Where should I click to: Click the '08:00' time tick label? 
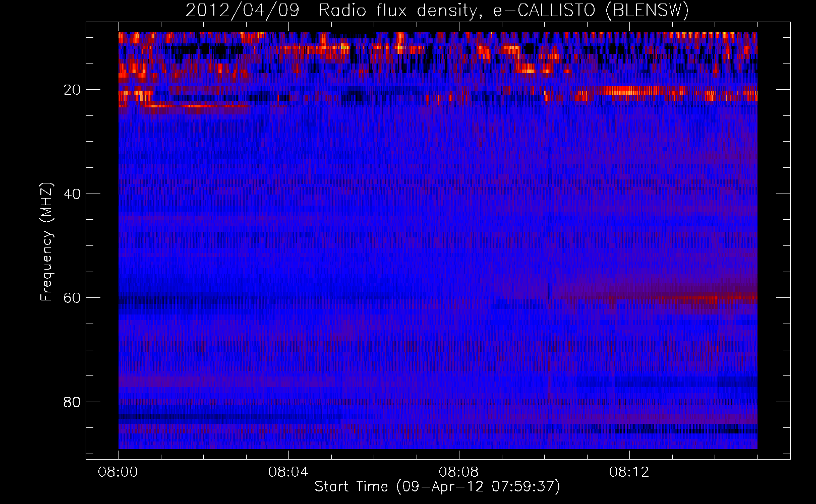click(x=119, y=472)
